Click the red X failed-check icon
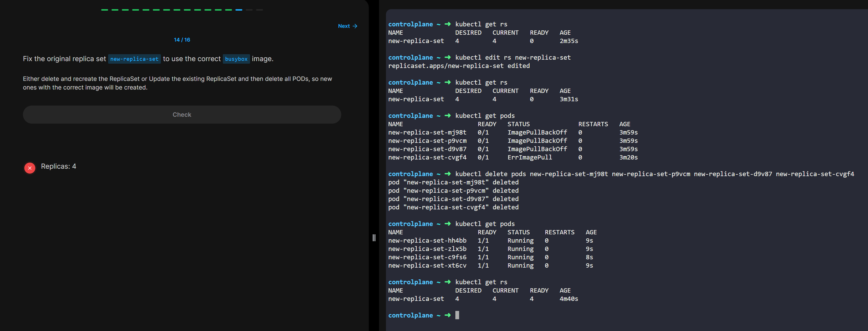This screenshot has height=331, width=868. click(30, 168)
